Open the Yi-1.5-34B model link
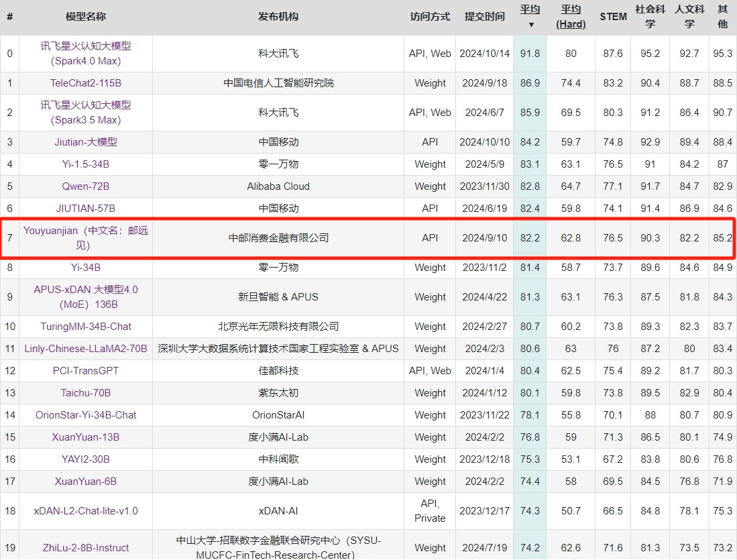 (x=86, y=164)
